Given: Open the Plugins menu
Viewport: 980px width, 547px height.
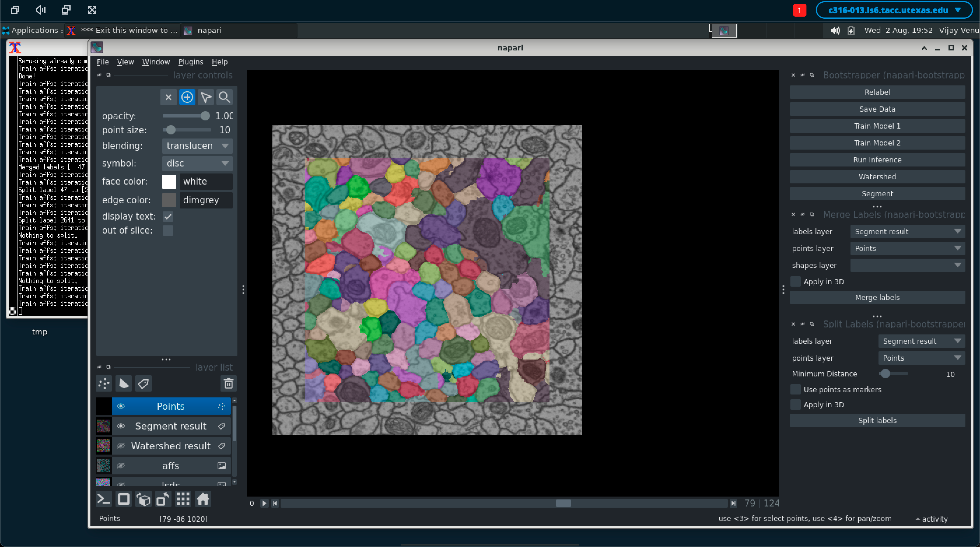Looking at the screenshot, I should [190, 62].
